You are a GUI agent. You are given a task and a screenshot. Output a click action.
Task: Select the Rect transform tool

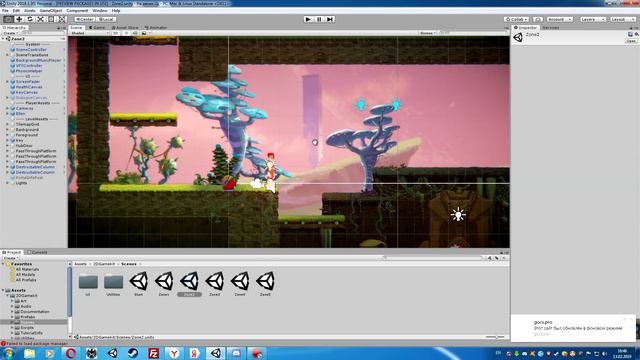pyautogui.click(x=51, y=19)
